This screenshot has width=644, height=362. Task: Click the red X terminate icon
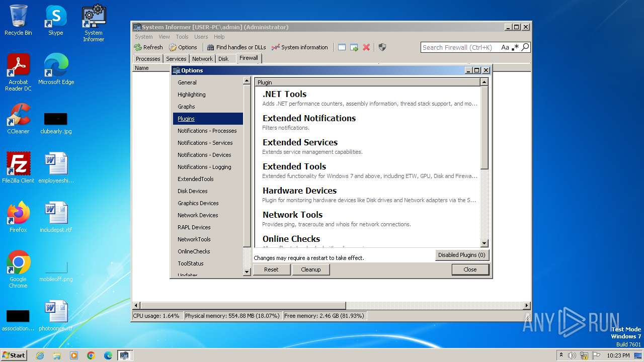point(366,47)
